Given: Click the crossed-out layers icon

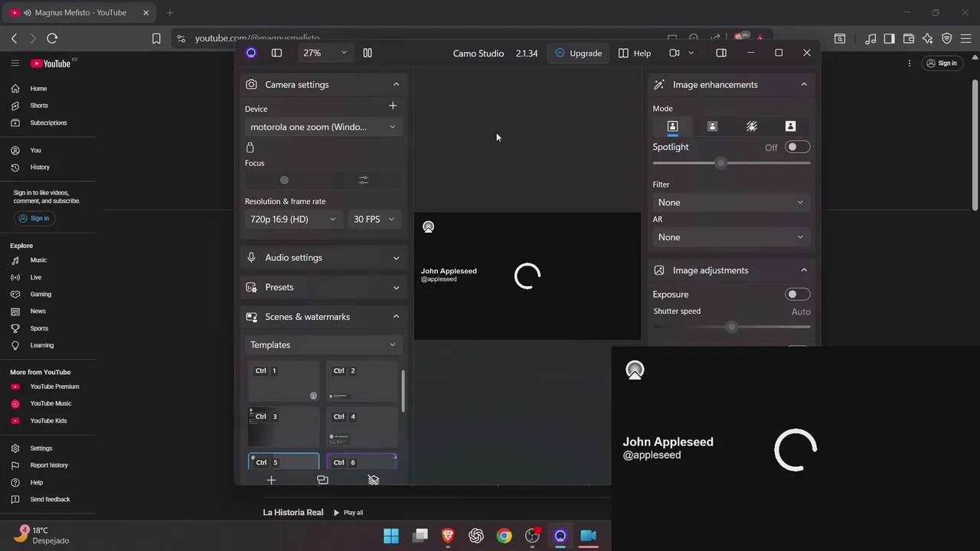Looking at the screenshot, I should pyautogui.click(x=374, y=480).
